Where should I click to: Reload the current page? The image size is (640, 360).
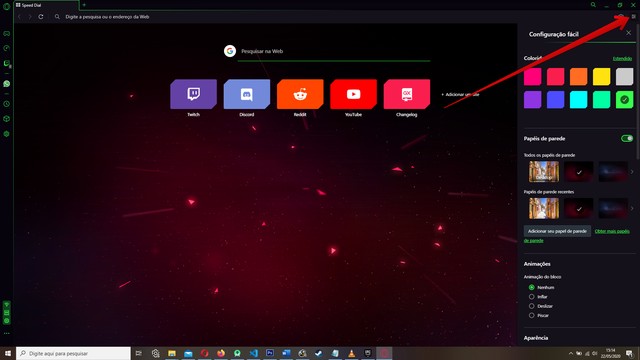click(41, 17)
